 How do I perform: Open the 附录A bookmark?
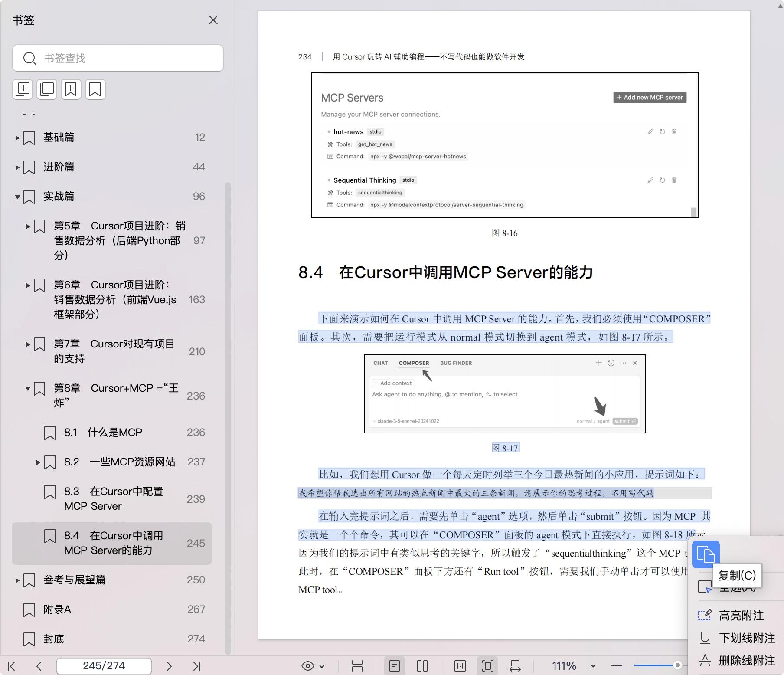tap(57, 609)
